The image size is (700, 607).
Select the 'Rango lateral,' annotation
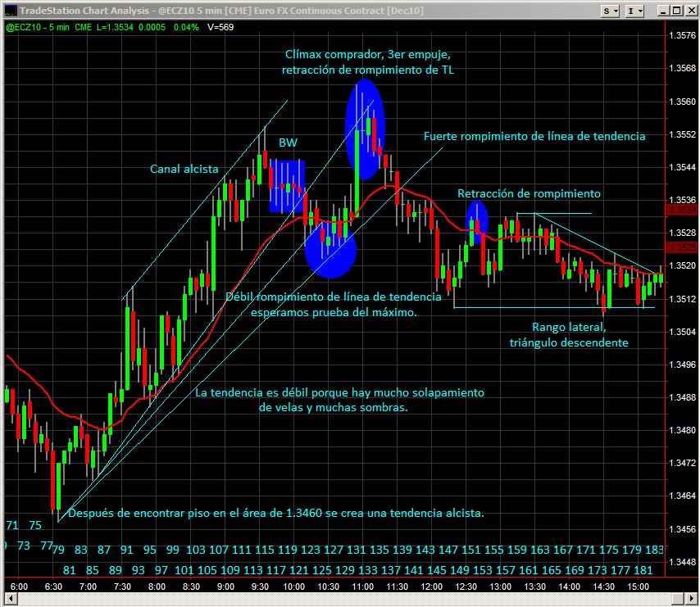[569, 327]
